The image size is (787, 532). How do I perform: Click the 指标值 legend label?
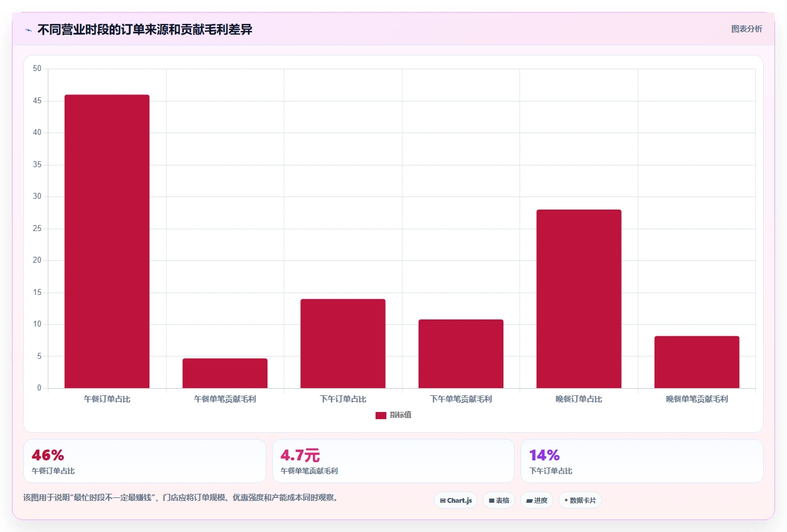[x=401, y=415]
